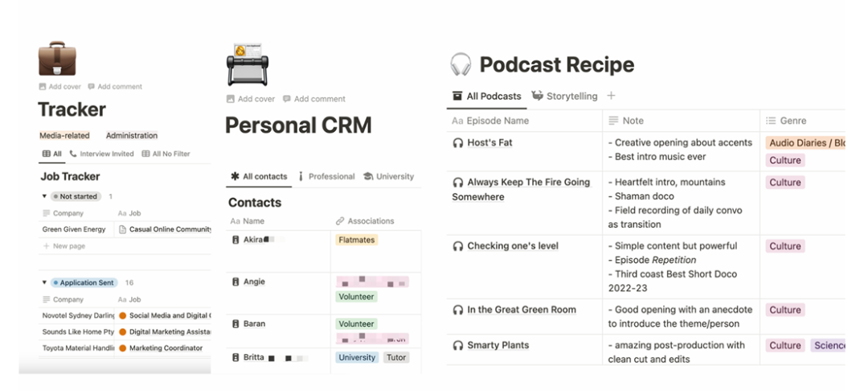The height and width of the screenshot is (391, 868).
Task: Click Job column header in Application Sent group
Action: pyautogui.click(x=129, y=299)
